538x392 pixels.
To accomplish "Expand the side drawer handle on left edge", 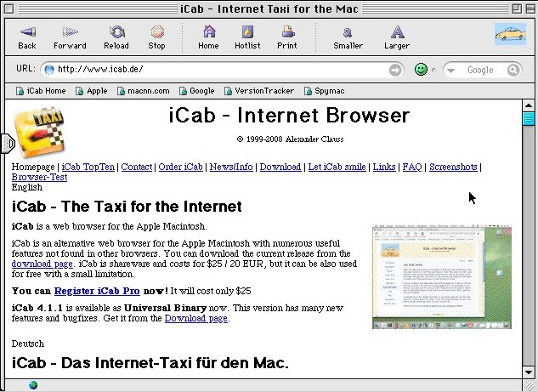I will pyautogui.click(x=7, y=143).
